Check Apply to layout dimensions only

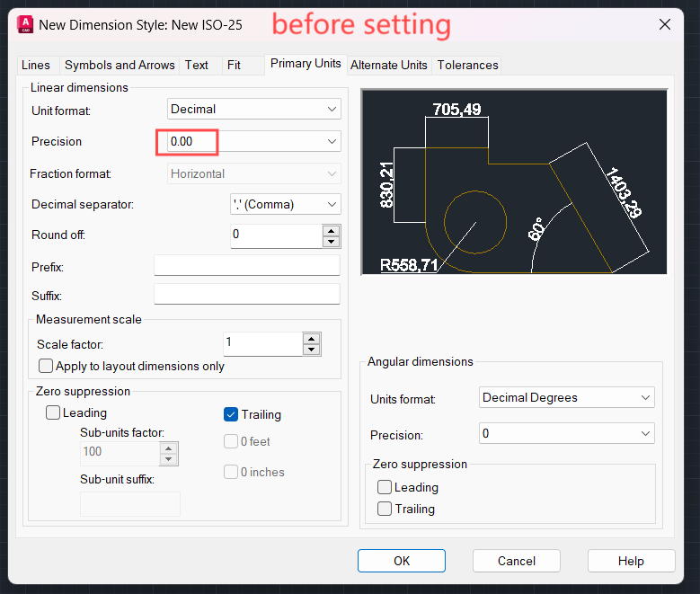[46, 366]
